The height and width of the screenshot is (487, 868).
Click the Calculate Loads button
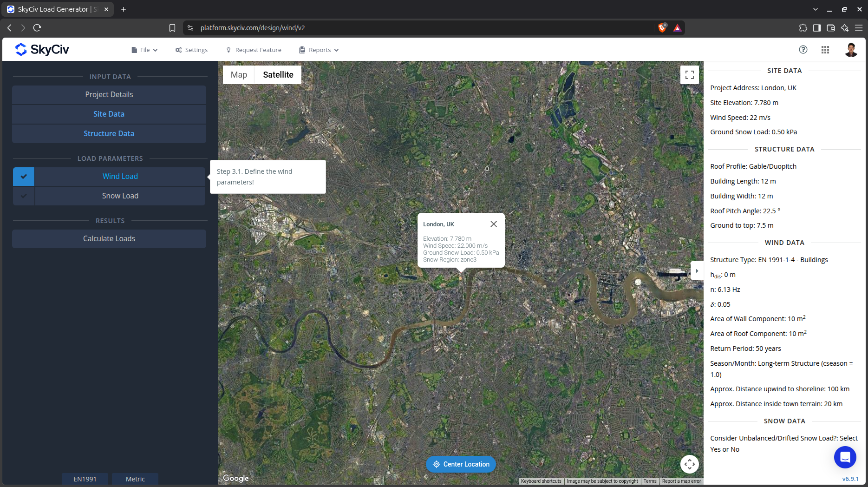[109, 239]
